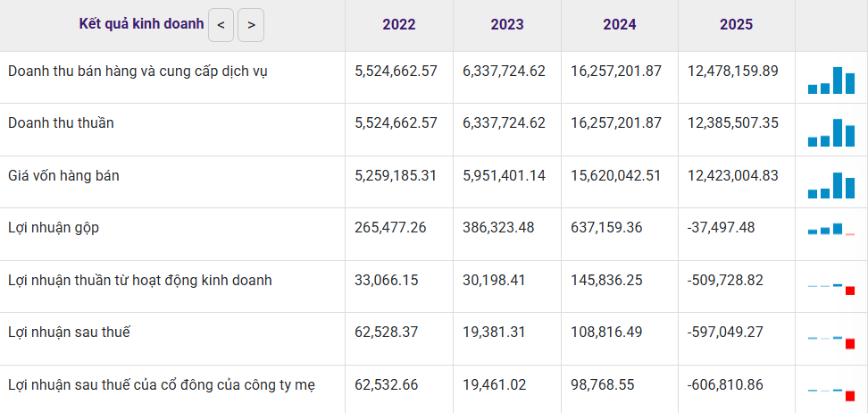868x413 pixels.
Task: Click the value 12,385,507.35
Action: [x=733, y=123]
